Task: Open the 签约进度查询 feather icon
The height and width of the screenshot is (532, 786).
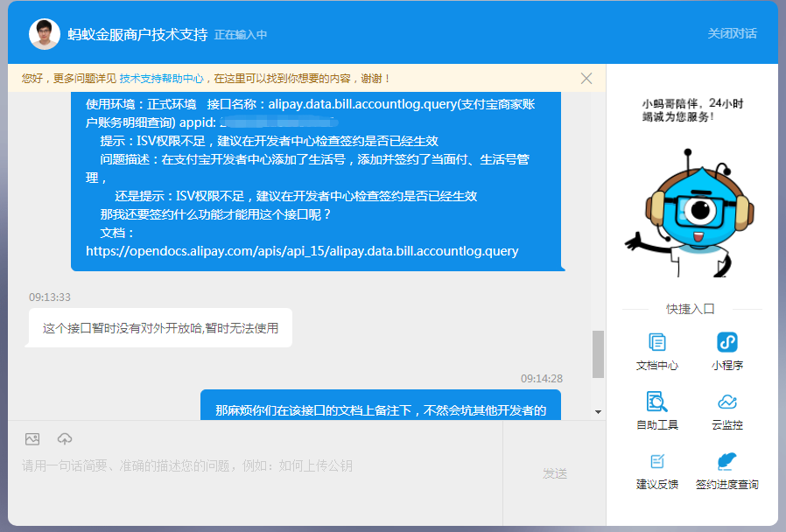Action: click(x=726, y=461)
